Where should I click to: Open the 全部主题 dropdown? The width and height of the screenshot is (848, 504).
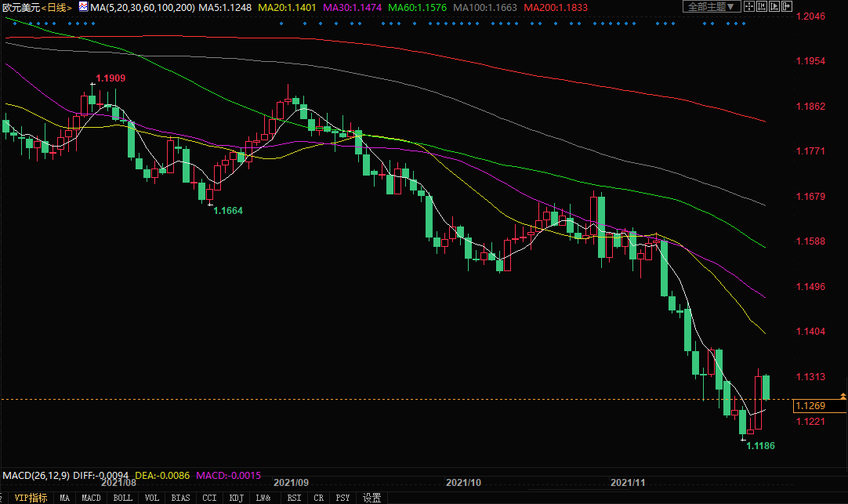(x=711, y=6)
